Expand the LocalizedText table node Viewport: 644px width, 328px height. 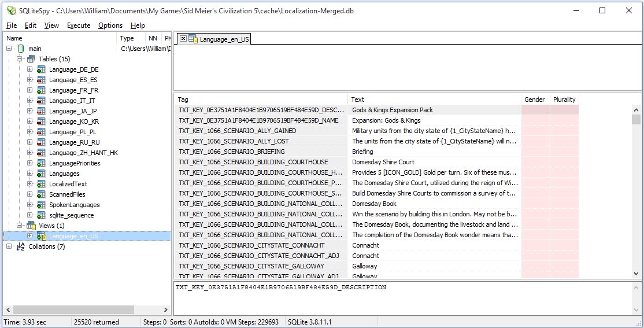pos(29,184)
